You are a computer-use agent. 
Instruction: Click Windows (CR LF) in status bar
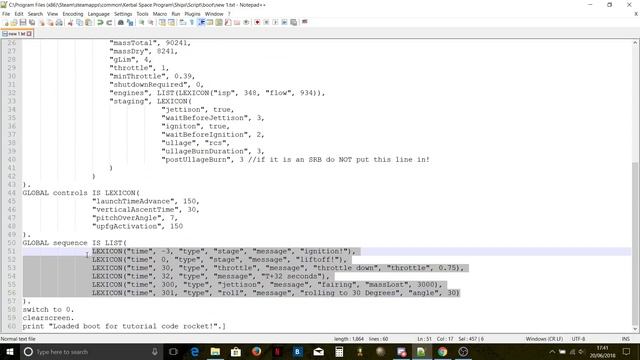(x=544, y=339)
